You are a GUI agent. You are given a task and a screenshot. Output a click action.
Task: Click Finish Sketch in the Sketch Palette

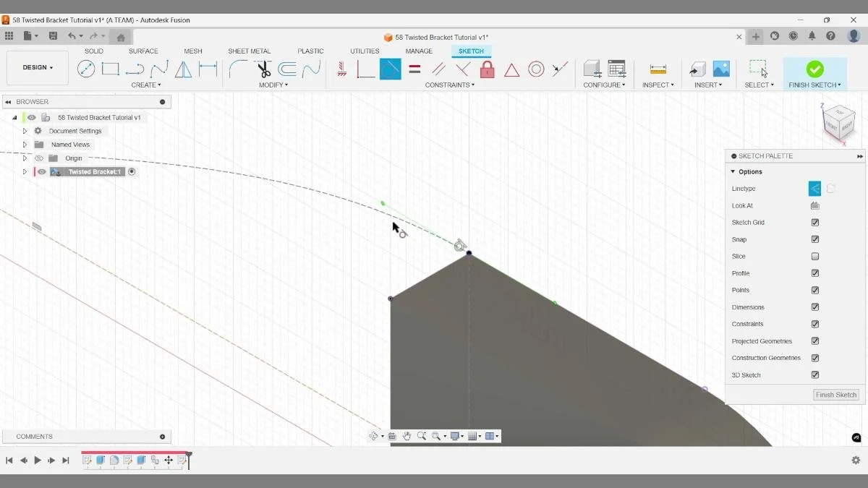pos(835,395)
